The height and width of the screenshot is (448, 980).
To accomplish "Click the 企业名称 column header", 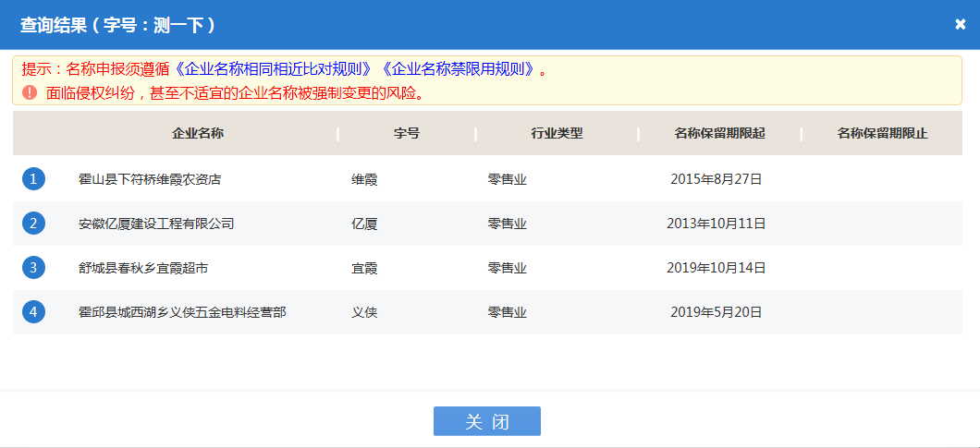I will point(198,133).
